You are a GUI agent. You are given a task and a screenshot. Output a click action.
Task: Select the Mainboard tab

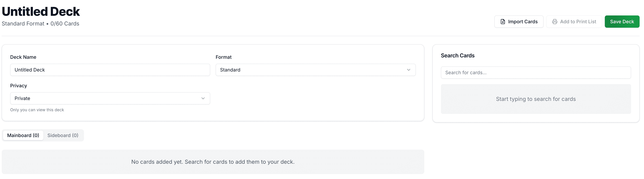[x=23, y=135]
